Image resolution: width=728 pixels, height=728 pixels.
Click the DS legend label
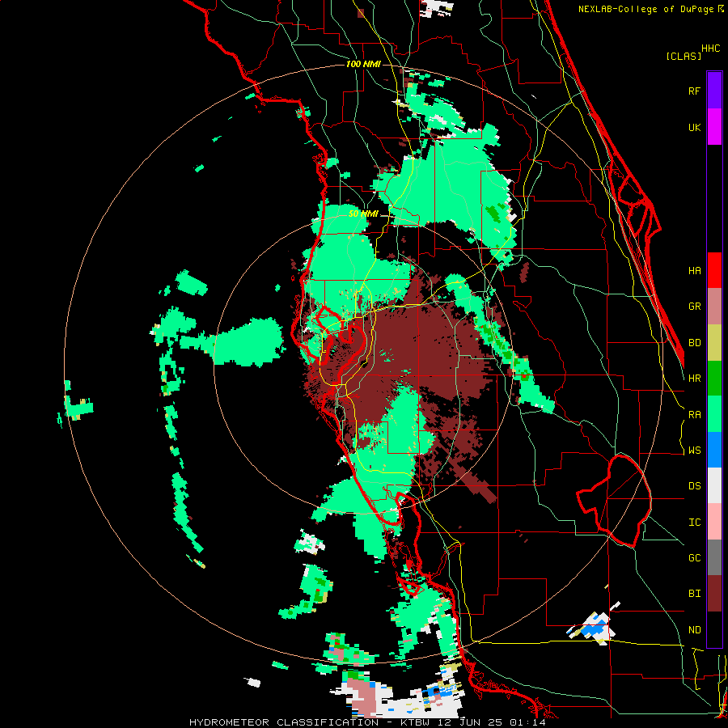695,486
